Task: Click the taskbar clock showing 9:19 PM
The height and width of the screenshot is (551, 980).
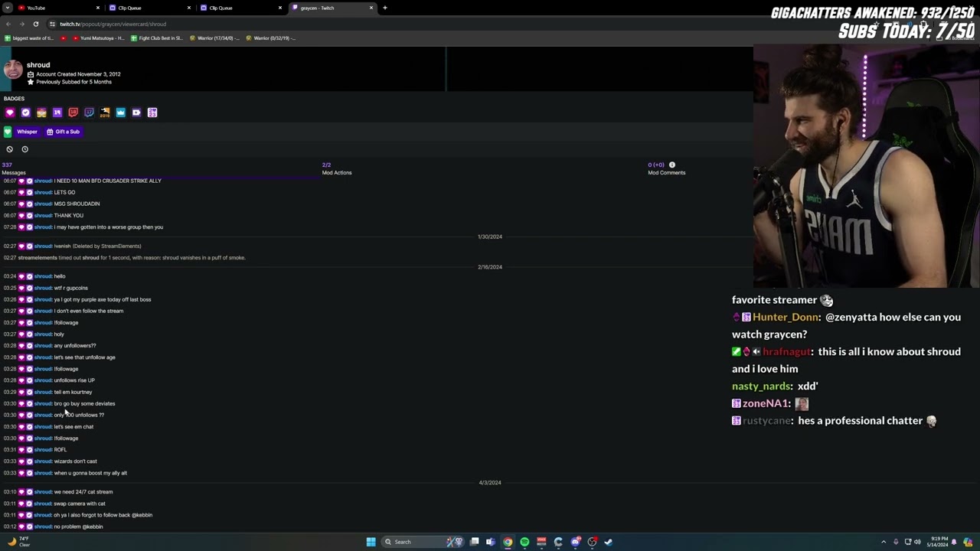Action: point(938,542)
